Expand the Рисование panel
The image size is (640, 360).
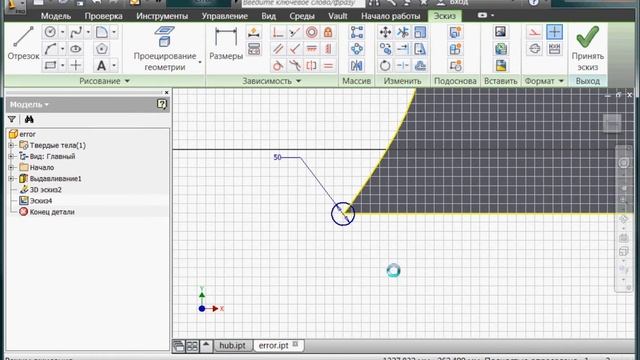click(x=105, y=81)
